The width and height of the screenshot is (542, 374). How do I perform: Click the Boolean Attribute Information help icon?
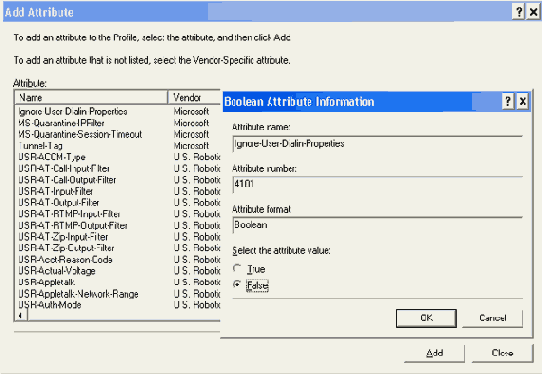(508, 102)
